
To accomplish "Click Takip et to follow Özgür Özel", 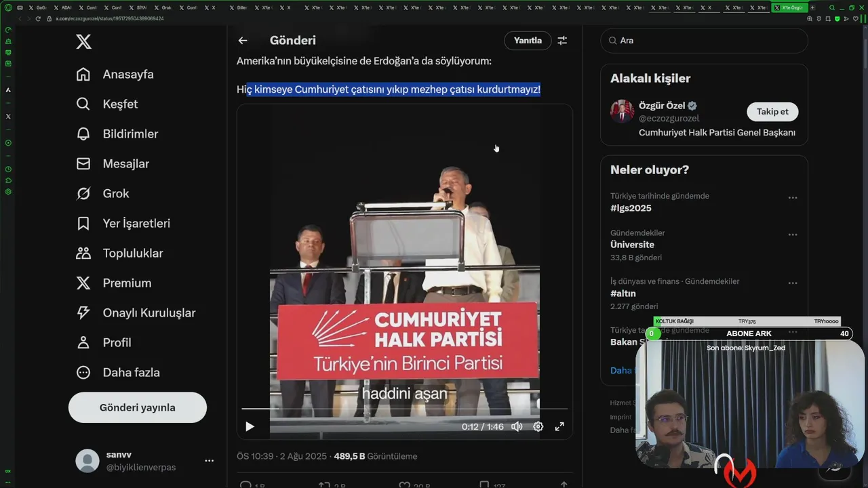I will pyautogui.click(x=772, y=112).
